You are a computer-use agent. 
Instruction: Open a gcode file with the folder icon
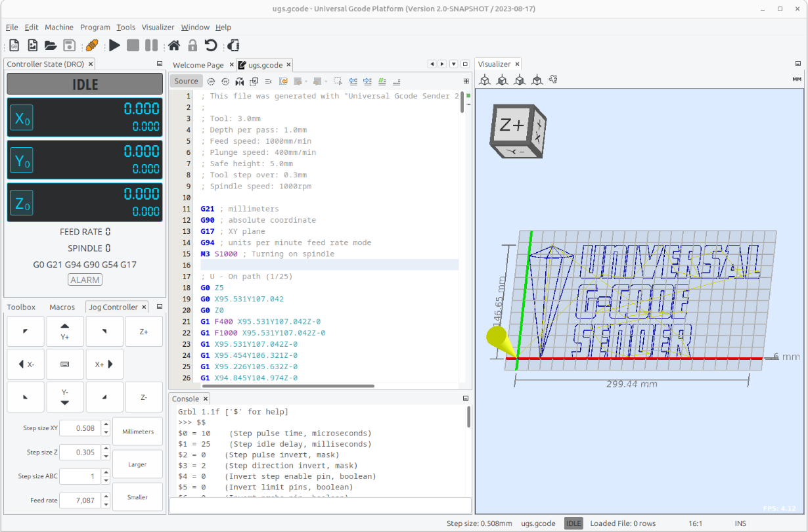point(50,45)
